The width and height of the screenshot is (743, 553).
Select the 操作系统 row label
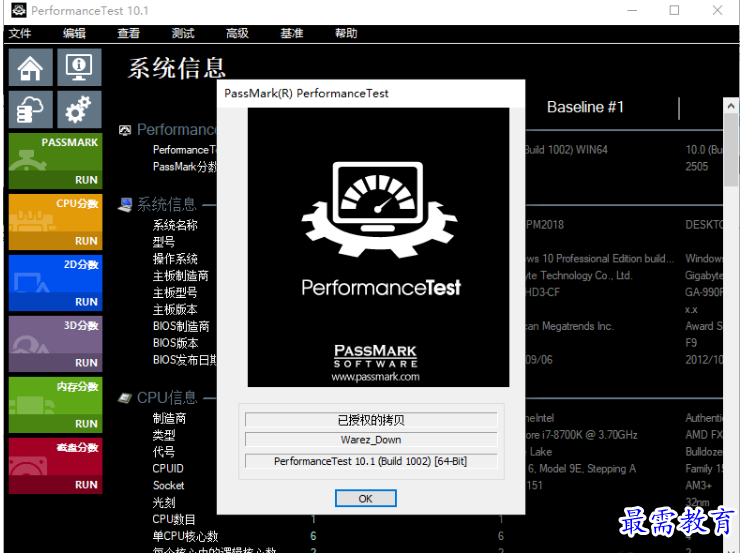(175, 259)
